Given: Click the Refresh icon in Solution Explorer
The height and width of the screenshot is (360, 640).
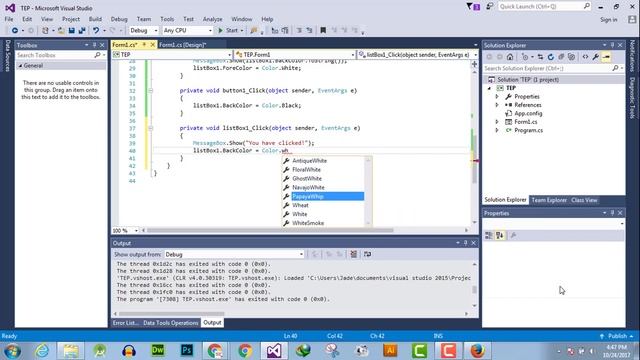Looking at the screenshot, I should [551, 57].
